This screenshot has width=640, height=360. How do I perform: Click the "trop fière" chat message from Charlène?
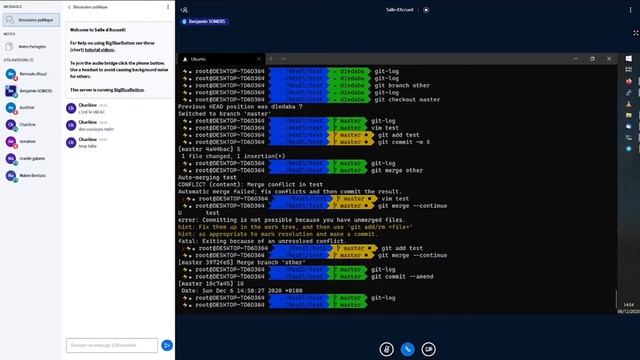(x=87, y=146)
